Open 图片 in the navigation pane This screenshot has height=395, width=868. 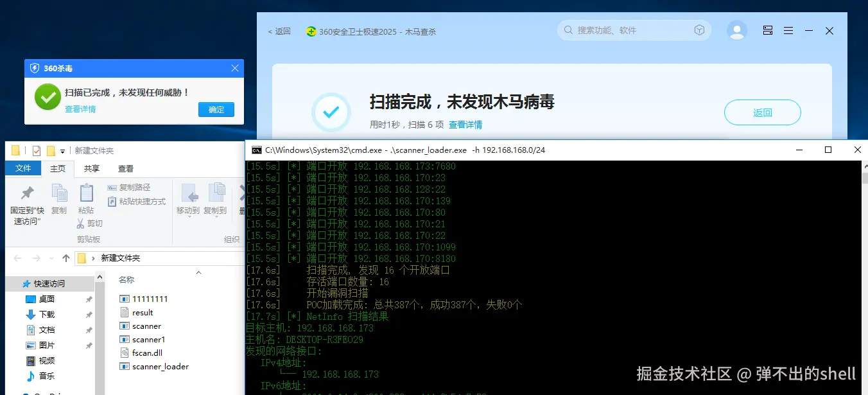pos(47,345)
